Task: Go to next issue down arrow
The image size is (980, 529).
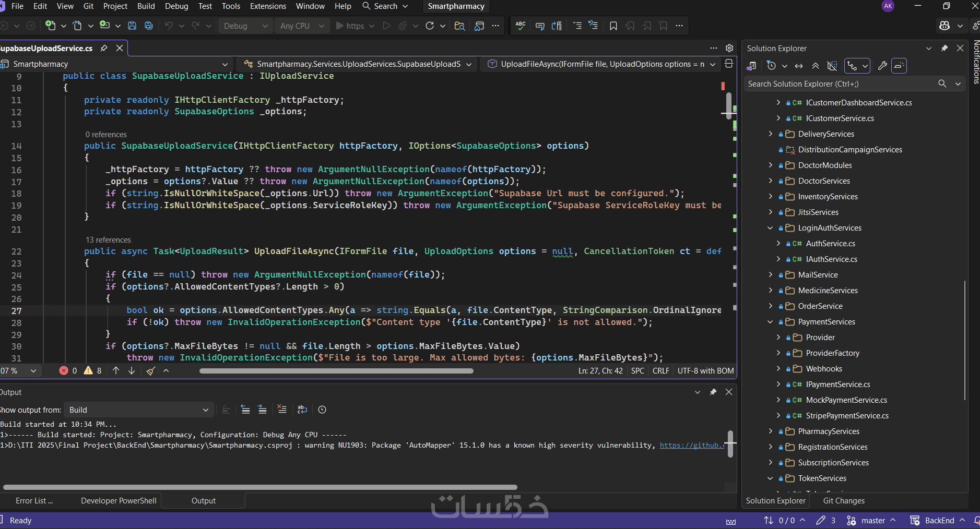Action: click(132, 371)
